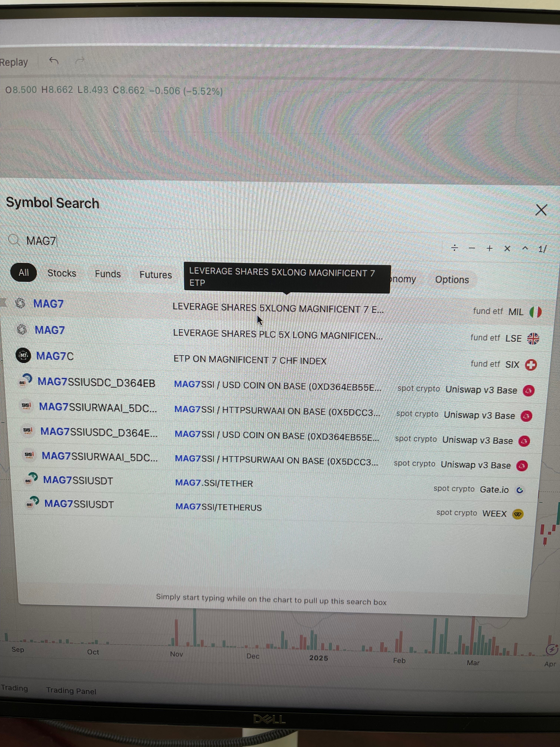This screenshot has width=560, height=747.
Task: Click the MAG7SSIUSDT icon on WEEX row
Action: pos(33,502)
